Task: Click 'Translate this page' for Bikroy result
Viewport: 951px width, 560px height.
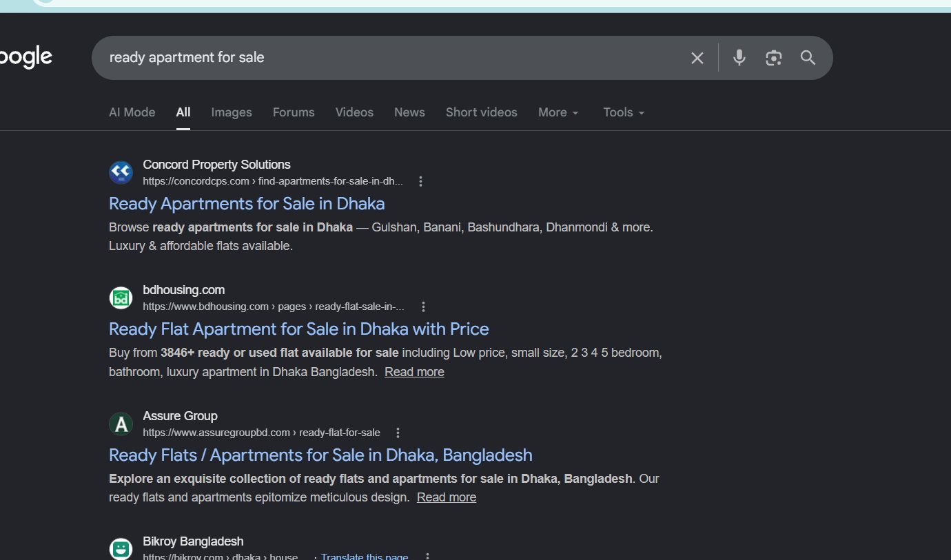Action: (365, 557)
